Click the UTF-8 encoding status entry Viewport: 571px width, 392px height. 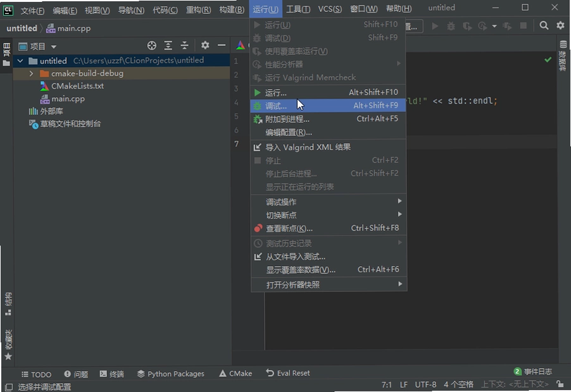point(425,384)
